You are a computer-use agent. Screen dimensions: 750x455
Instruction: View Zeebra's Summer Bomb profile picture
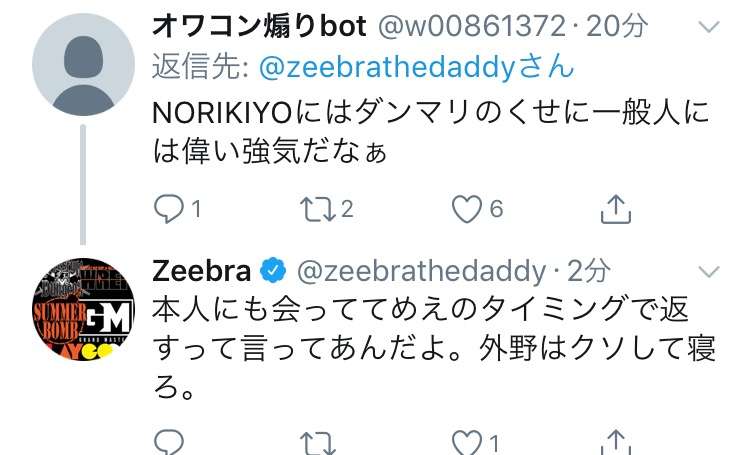click(83, 309)
